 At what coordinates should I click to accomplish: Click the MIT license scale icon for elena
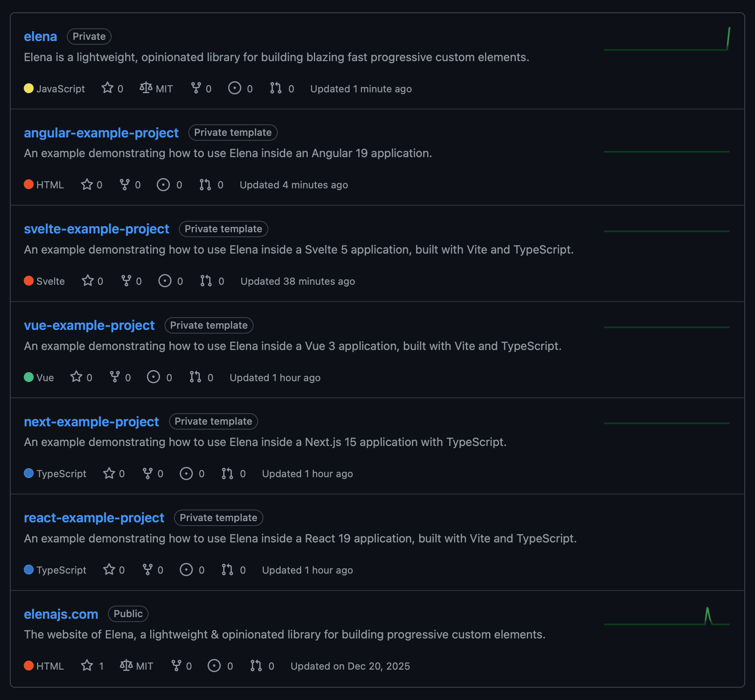click(146, 88)
